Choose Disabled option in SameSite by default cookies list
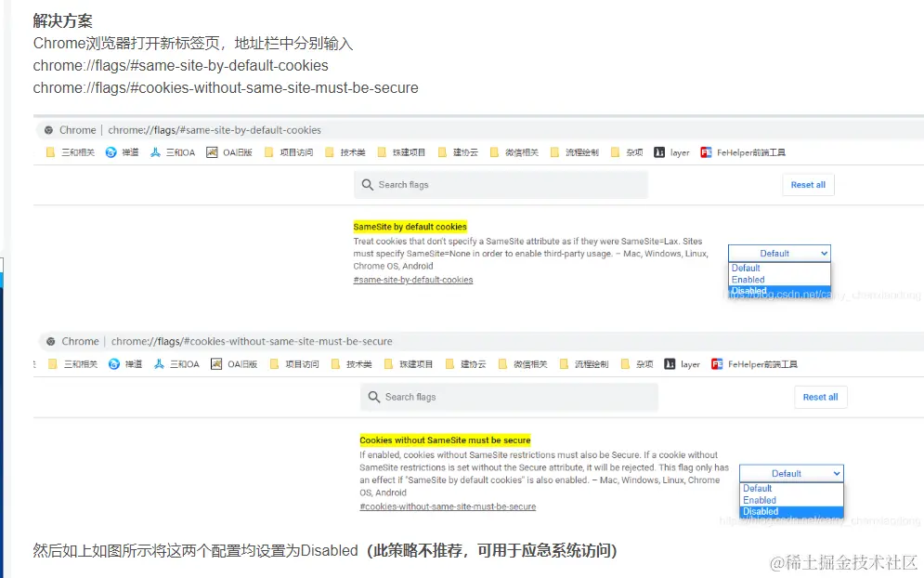 click(x=779, y=291)
